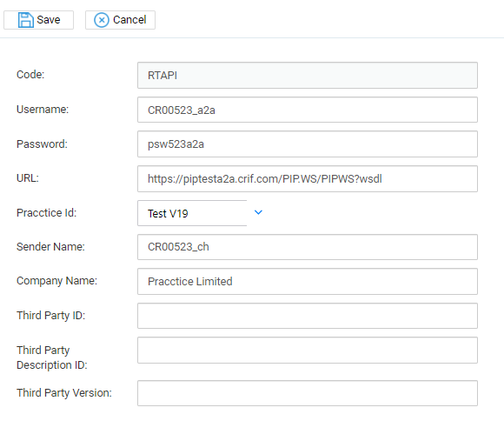504x441 pixels.
Task: Save the configuration form
Action: 38,20
